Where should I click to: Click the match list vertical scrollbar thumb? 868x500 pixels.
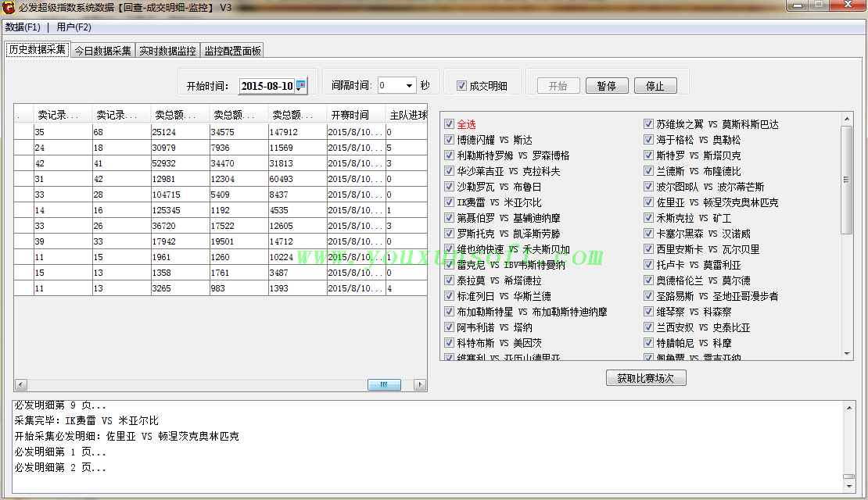pos(847,180)
